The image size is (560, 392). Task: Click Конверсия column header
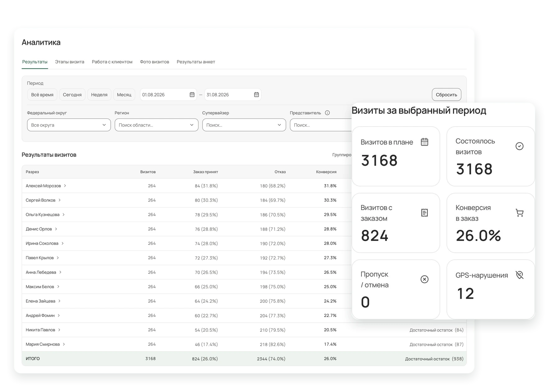pyautogui.click(x=326, y=172)
